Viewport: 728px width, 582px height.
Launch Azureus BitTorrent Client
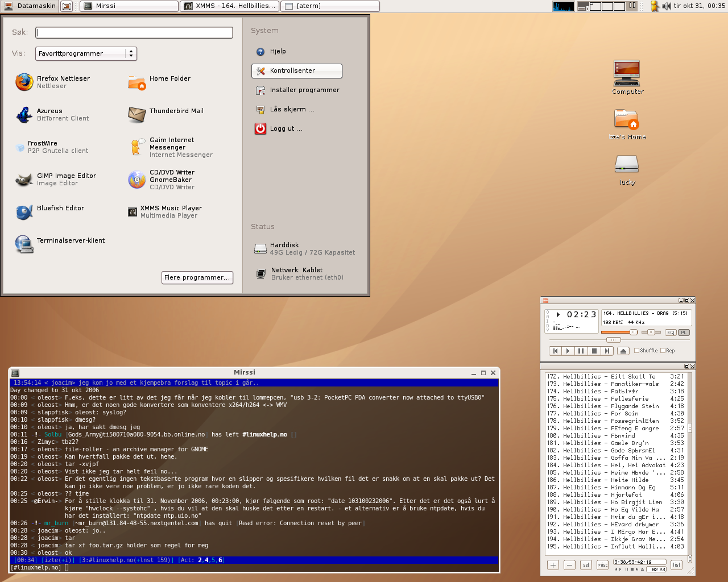[52, 115]
